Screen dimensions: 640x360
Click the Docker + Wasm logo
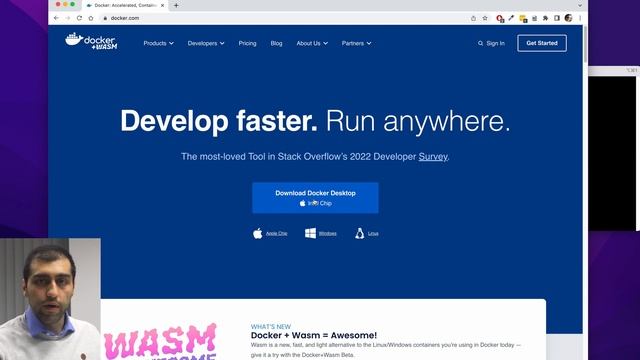coord(91,41)
